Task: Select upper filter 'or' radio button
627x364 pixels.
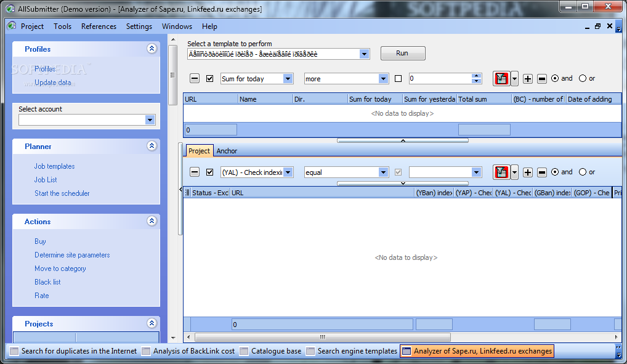Action: [583, 78]
